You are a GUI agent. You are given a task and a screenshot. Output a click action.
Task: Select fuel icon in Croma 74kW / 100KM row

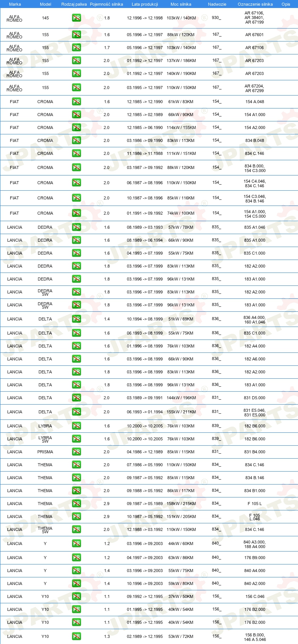pos(77,213)
